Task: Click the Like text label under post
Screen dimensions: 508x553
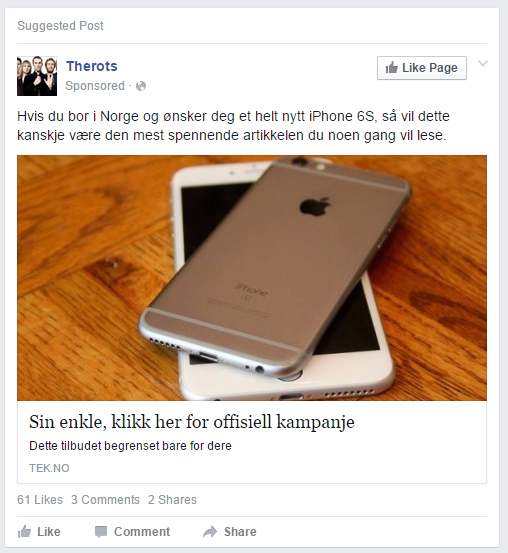Action: click(49, 531)
